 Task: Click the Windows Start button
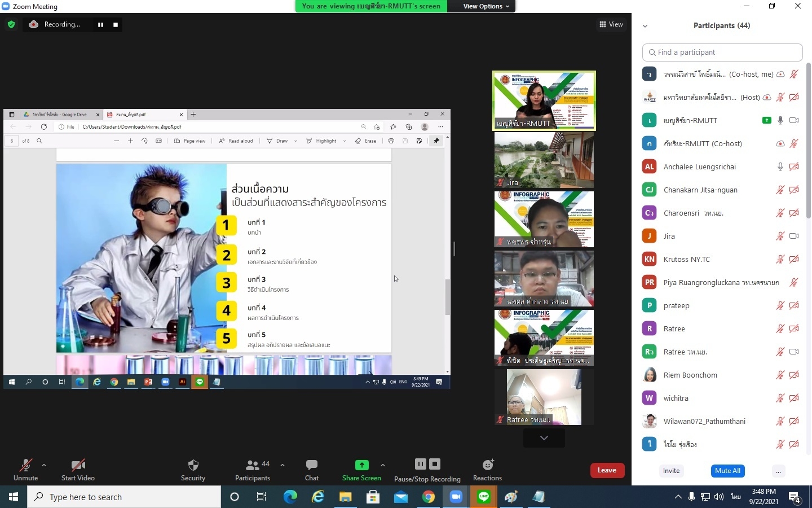14,497
